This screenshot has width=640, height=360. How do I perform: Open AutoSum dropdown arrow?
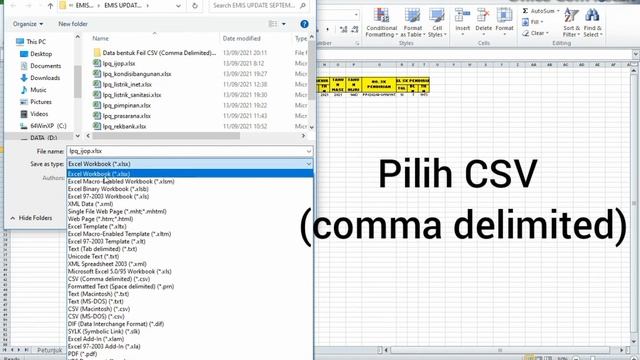pyautogui.click(x=558, y=11)
